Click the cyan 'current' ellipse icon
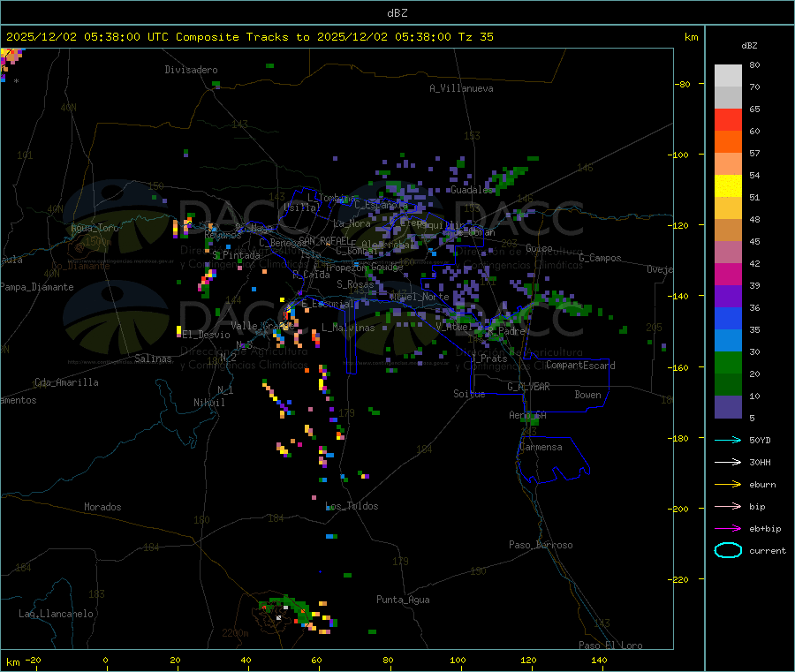Screen dimensions: 795x672 pyautogui.click(x=728, y=550)
